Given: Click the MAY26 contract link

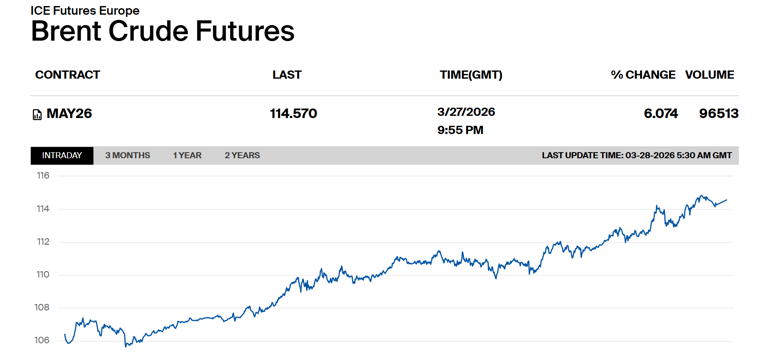Looking at the screenshot, I should click(69, 114).
